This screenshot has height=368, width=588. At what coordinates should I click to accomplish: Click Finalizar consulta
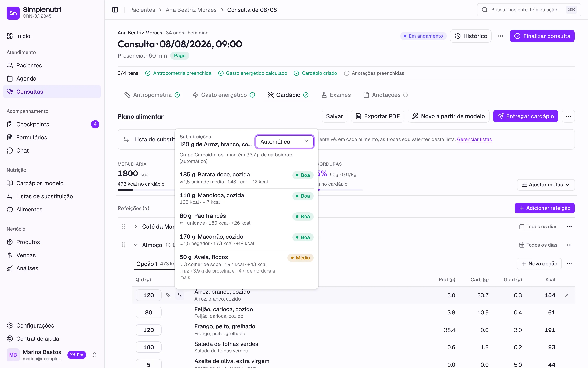(542, 36)
